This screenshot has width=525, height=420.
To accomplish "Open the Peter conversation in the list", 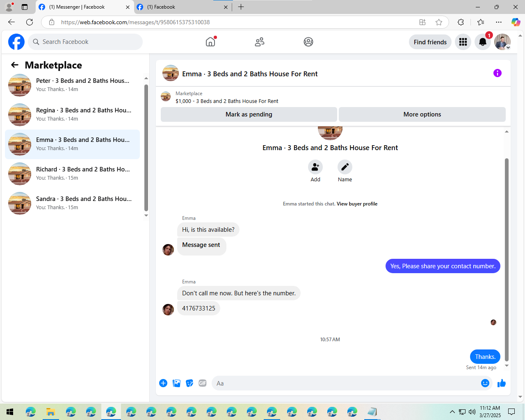I will (72, 85).
